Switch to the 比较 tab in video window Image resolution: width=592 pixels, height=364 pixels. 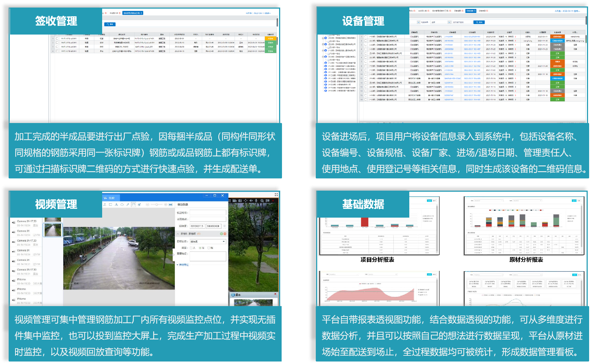pos(109,198)
